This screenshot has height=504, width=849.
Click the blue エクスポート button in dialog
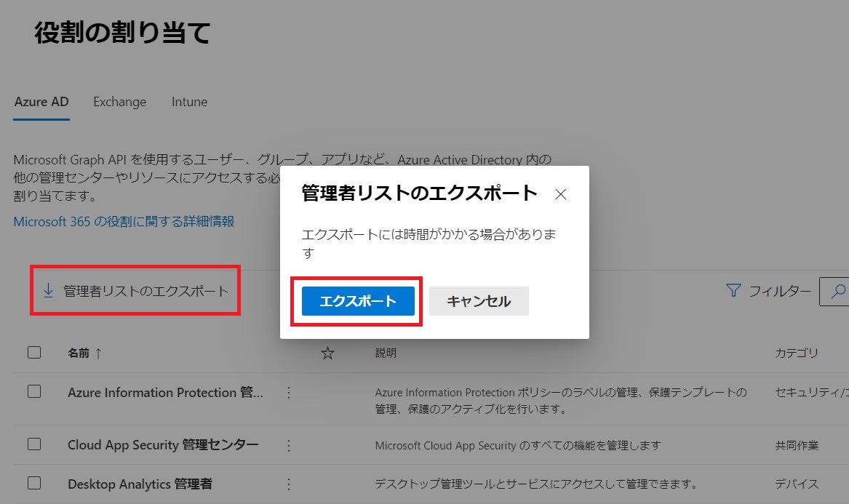[x=358, y=301]
